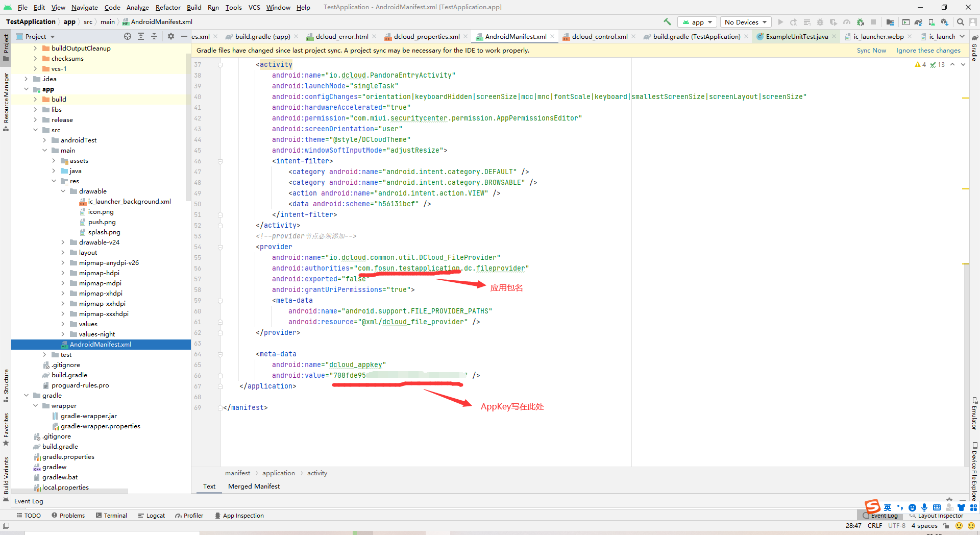Click the Device Manager screen icon in toolbar
980x535 pixels.
pos(906,22)
